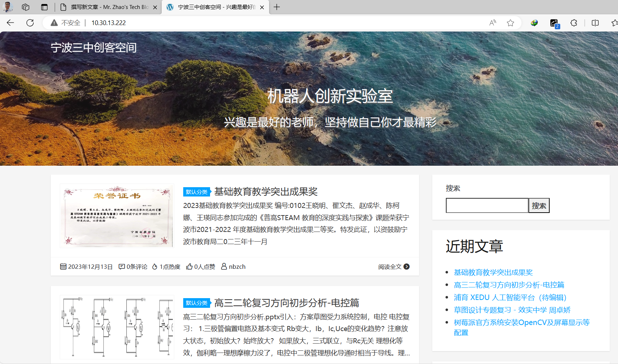Image resolution: width=618 pixels, height=364 pixels.
Task: Click the 搜索 button in sidebar
Action: pyautogui.click(x=539, y=205)
